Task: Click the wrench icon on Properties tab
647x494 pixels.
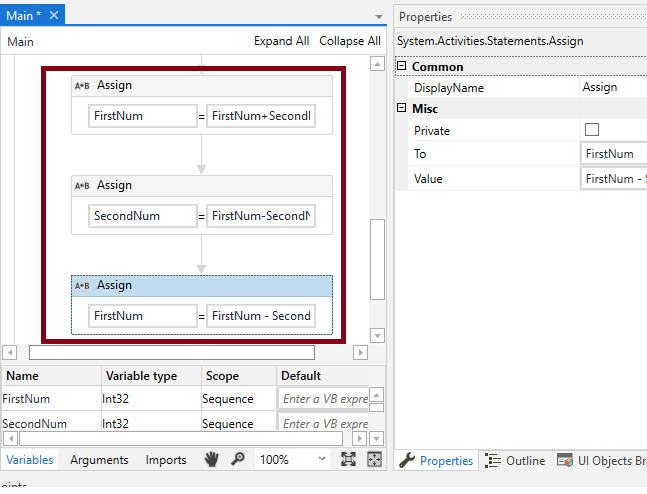Action: tap(407, 461)
